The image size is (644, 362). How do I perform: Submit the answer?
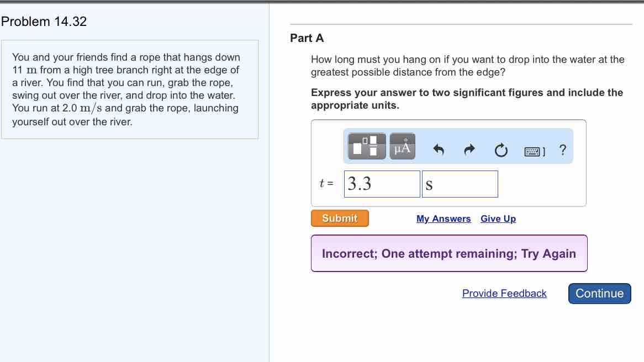pyautogui.click(x=340, y=219)
